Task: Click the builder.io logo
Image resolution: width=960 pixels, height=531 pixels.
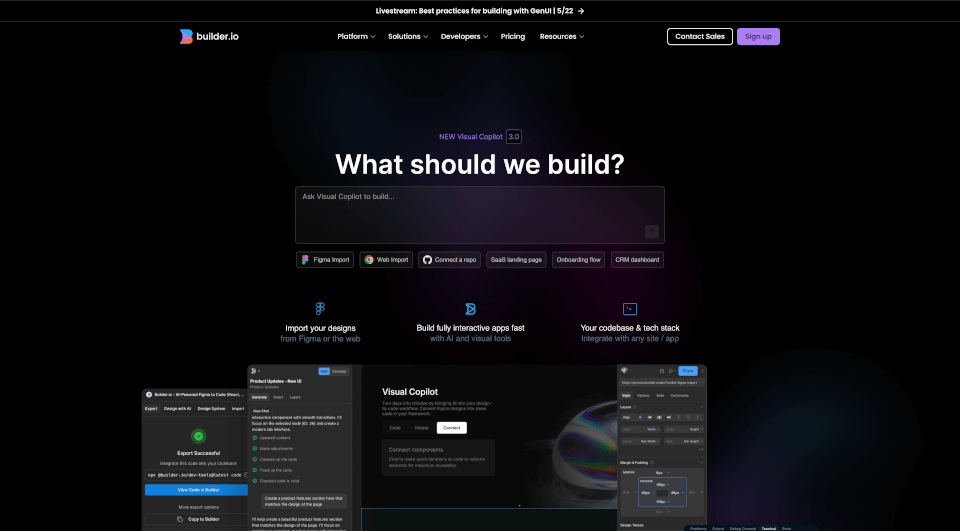Action: [209, 37]
